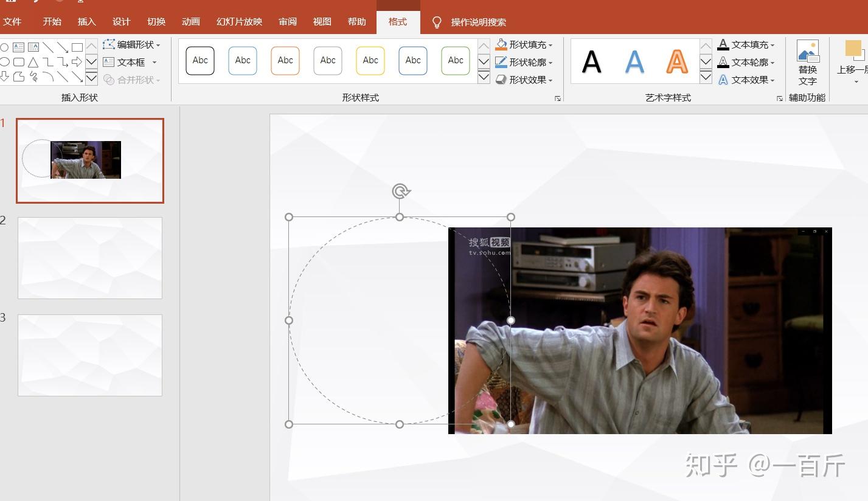This screenshot has height=501, width=868.
Task: Open 艺术字样式 group dialog launcher
Action: [x=779, y=98]
